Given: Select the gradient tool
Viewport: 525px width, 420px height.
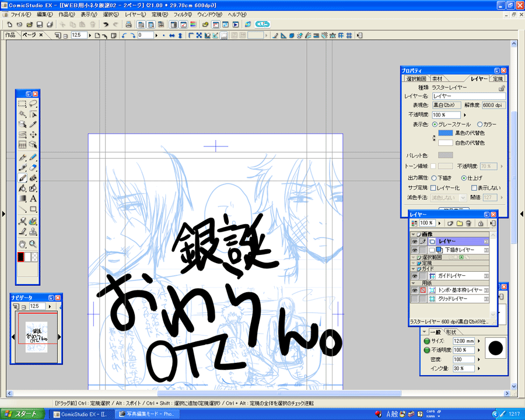Looking at the screenshot, I should (x=22, y=198).
